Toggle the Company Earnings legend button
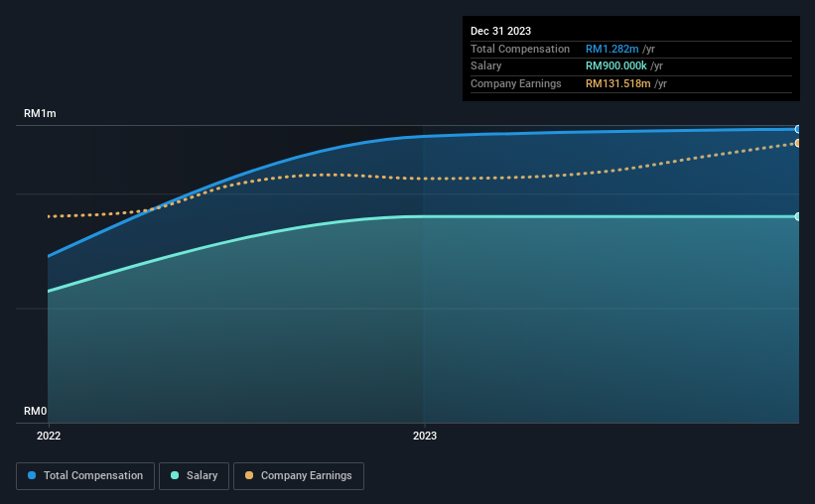 [x=299, y=476]
